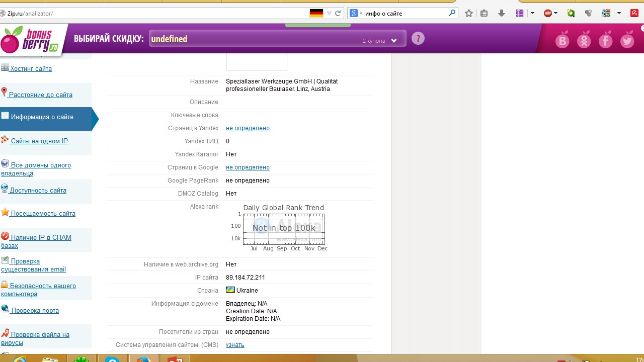Open the downloads arrow icon
644x362 pixels.
[x=501, y=14]
